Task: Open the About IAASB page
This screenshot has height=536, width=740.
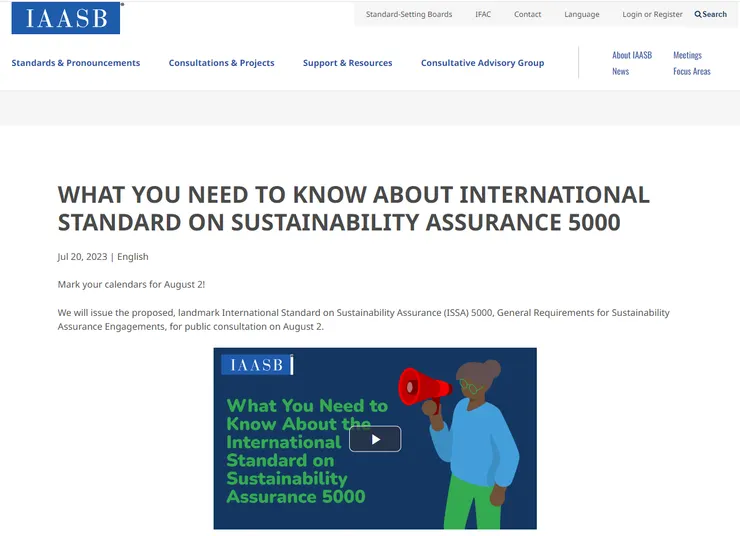Action: 632,55
